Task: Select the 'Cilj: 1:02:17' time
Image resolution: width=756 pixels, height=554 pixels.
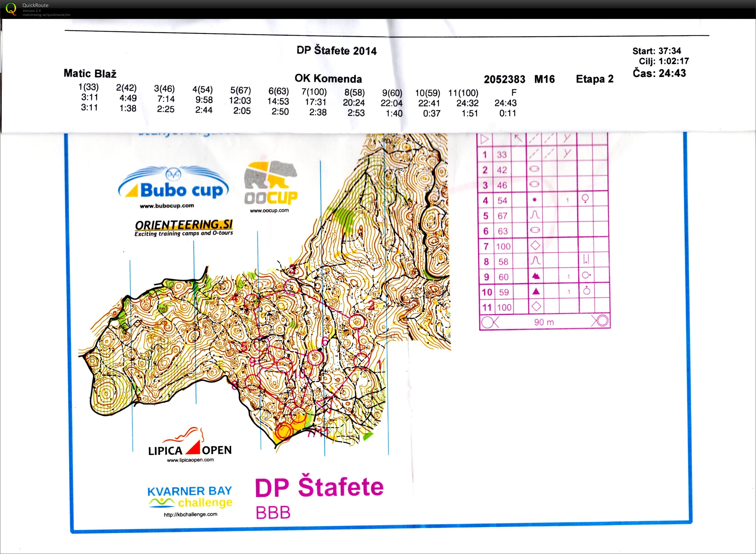Action: point(664,61)
